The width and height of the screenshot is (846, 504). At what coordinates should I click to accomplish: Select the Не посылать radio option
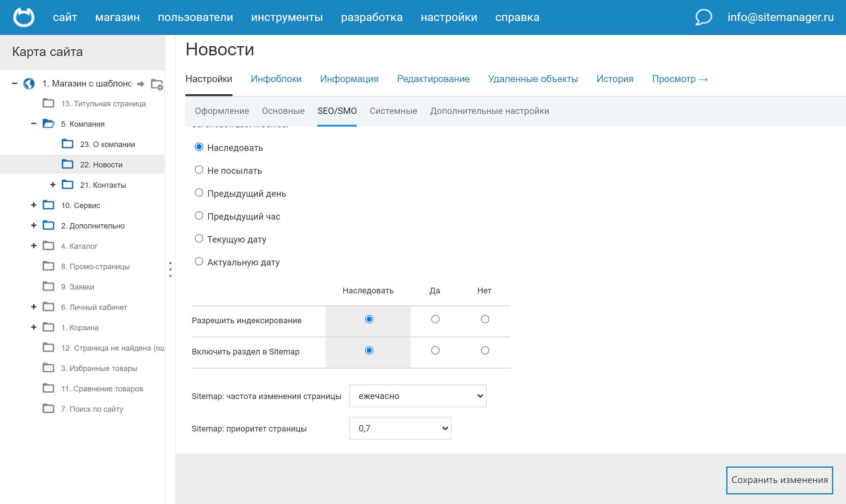coord(199,170)
